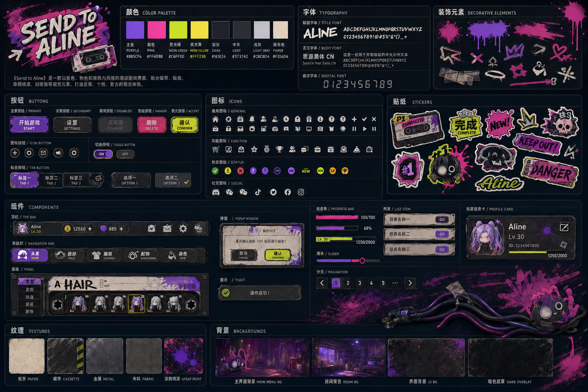Image resolution: width=588 pixels, height=392 pixels.
Task: Click the red X status icon
Action: coord(240,171)
